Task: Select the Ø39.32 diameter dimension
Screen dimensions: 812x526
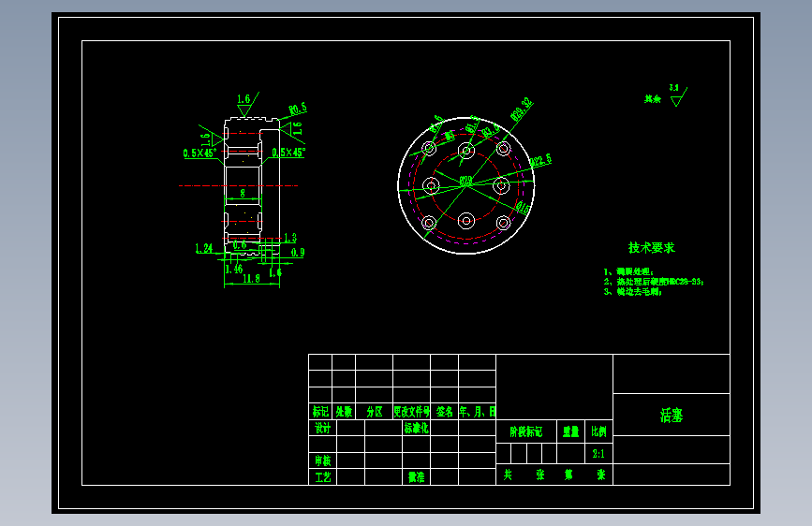Action: point(522,110)
